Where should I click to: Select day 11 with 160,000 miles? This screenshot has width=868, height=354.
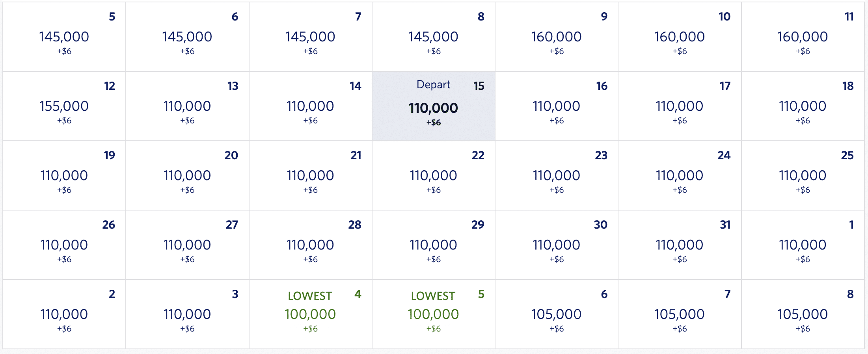(803, 37)
